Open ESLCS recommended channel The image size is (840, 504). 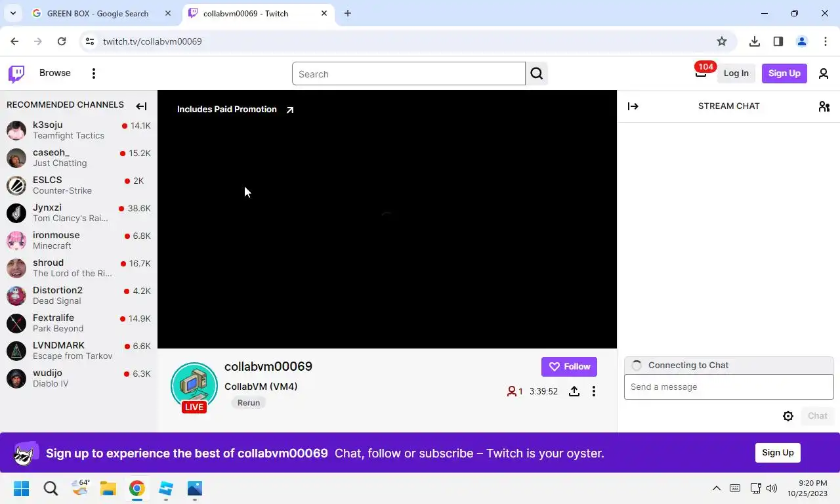79,185
